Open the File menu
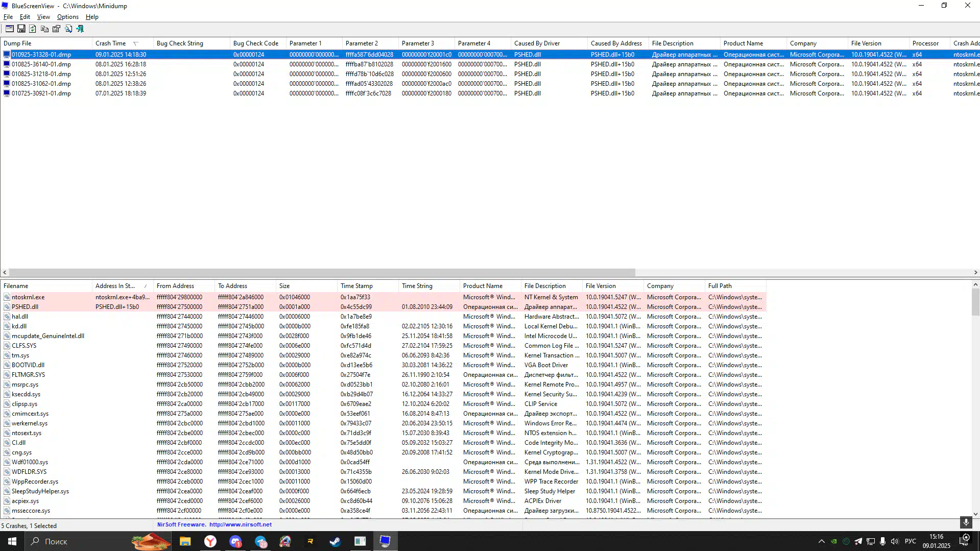 point(8,17)
